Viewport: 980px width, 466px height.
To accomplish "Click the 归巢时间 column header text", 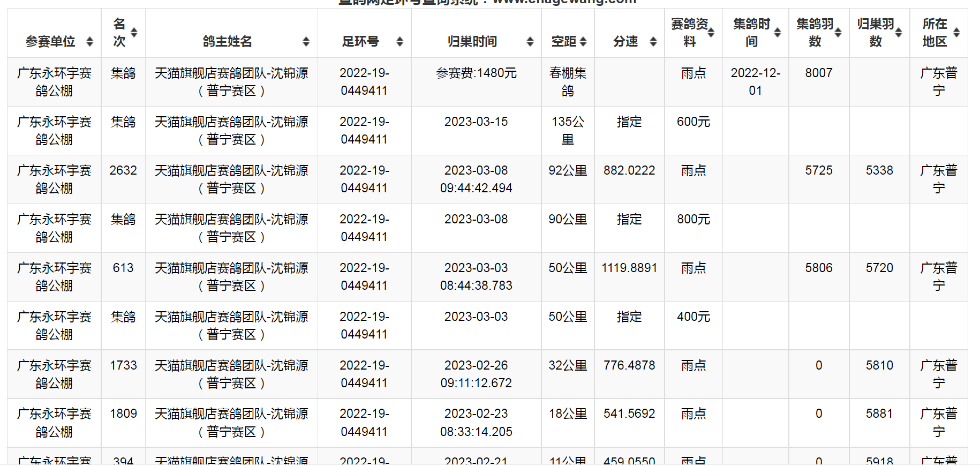I will [x=472, y=41].
